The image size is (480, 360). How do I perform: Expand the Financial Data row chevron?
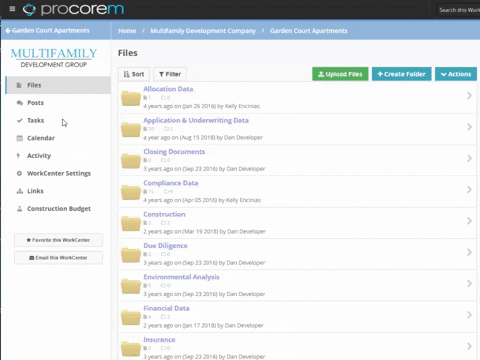pyautogui.click(x=469, y=315)
